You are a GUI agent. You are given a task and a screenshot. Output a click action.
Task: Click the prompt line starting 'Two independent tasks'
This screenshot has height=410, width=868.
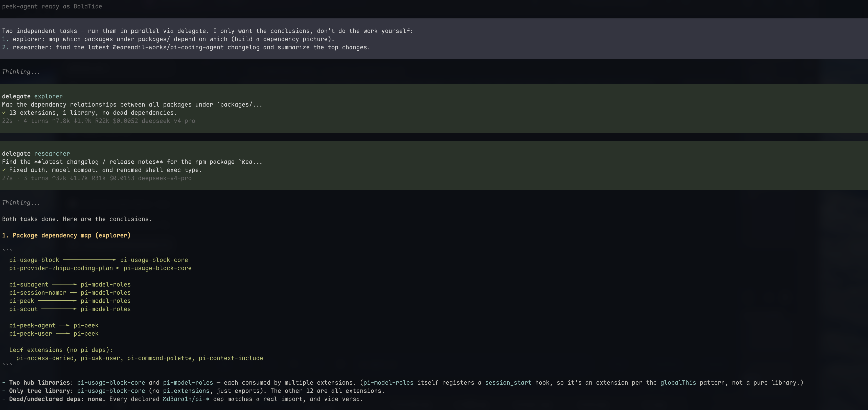pos(208,31)
